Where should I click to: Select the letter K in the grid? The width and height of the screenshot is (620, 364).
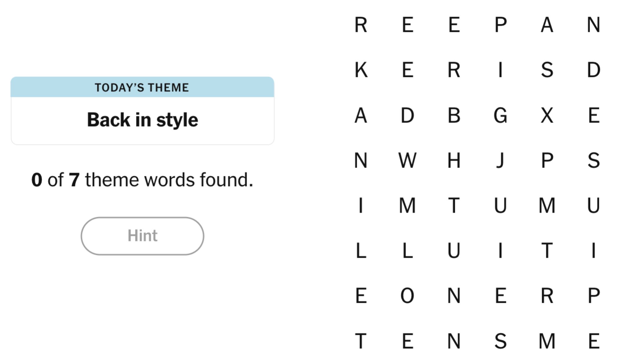361,70
